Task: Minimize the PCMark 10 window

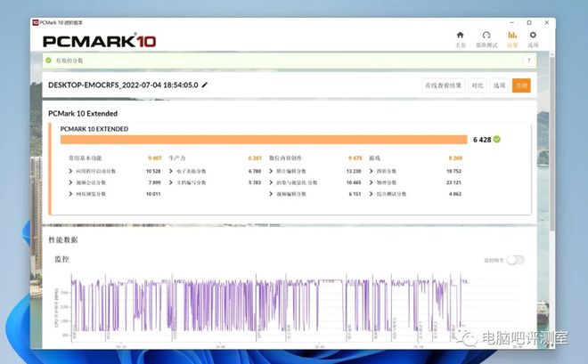Action: point(512,22)
